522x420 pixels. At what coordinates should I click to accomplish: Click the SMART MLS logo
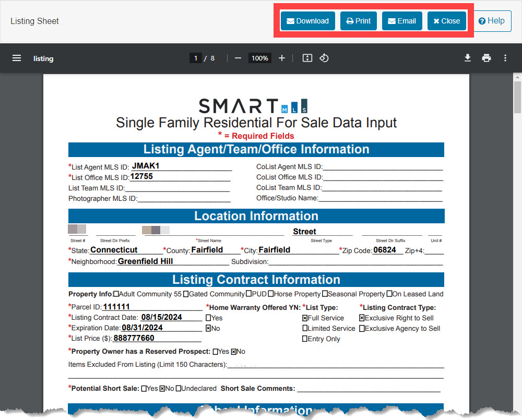click(253, 106)
